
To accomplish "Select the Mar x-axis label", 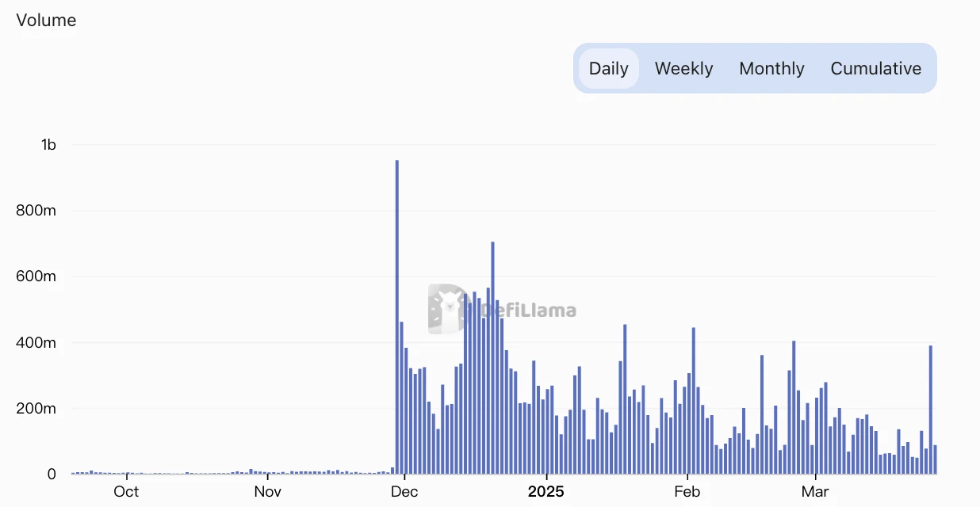I will 815,491.
